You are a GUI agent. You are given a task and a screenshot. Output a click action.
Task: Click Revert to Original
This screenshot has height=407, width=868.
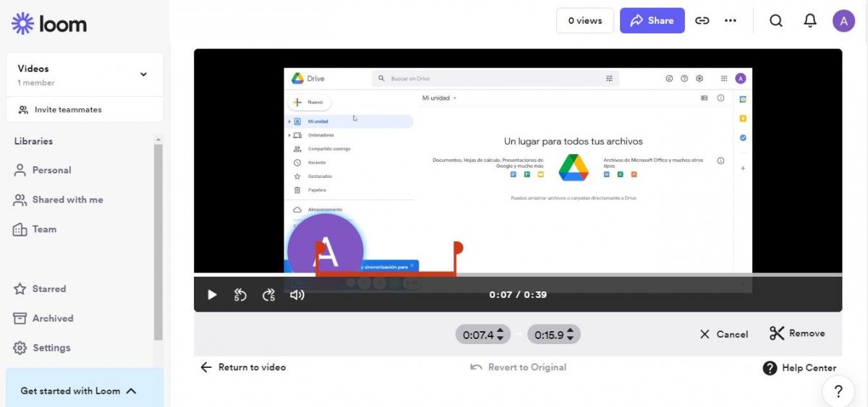(x=518, y=367)
